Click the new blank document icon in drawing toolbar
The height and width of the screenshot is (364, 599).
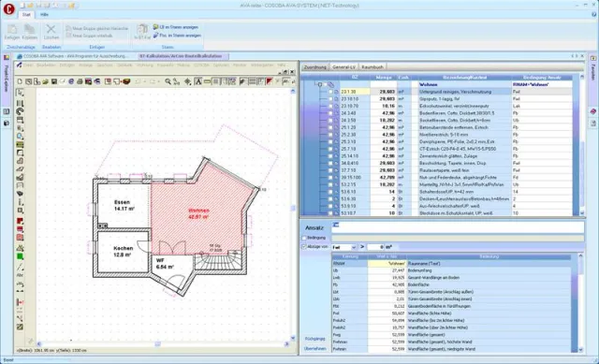pyautogui.click(x=20, y=81)
